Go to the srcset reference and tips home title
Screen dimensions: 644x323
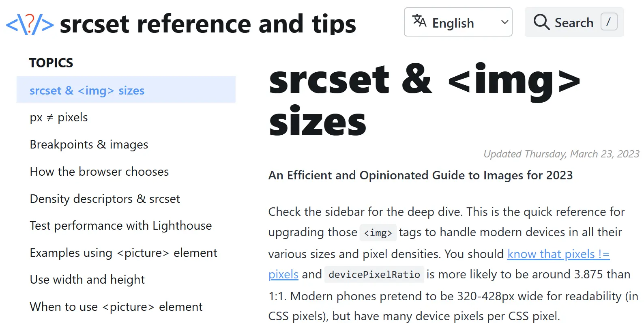pos(208,24)
